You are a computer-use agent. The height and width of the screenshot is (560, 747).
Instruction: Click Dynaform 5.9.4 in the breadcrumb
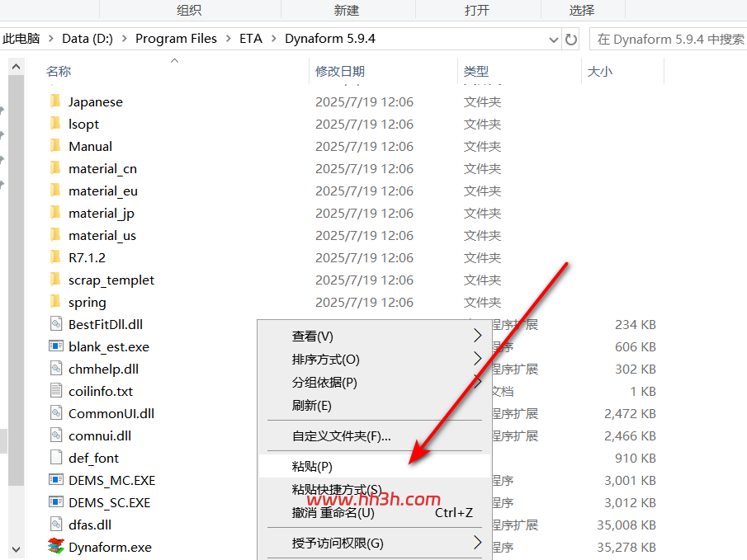click(330, 39)
